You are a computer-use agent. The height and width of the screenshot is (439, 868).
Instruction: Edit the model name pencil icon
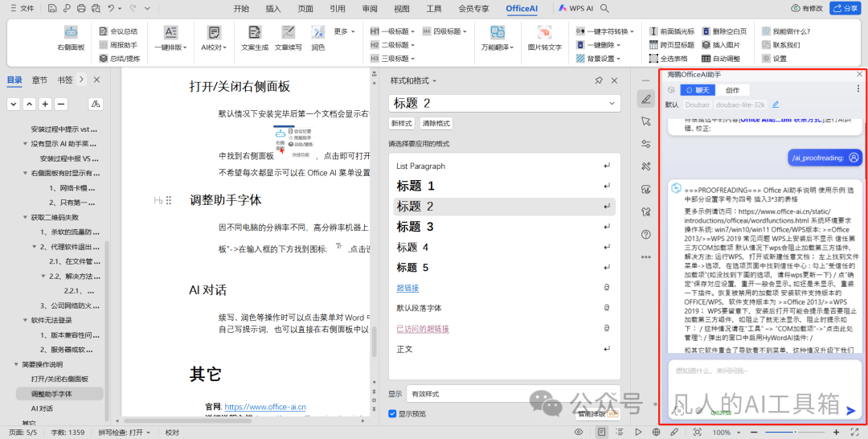pyautogui.click(x=776, y=104)
